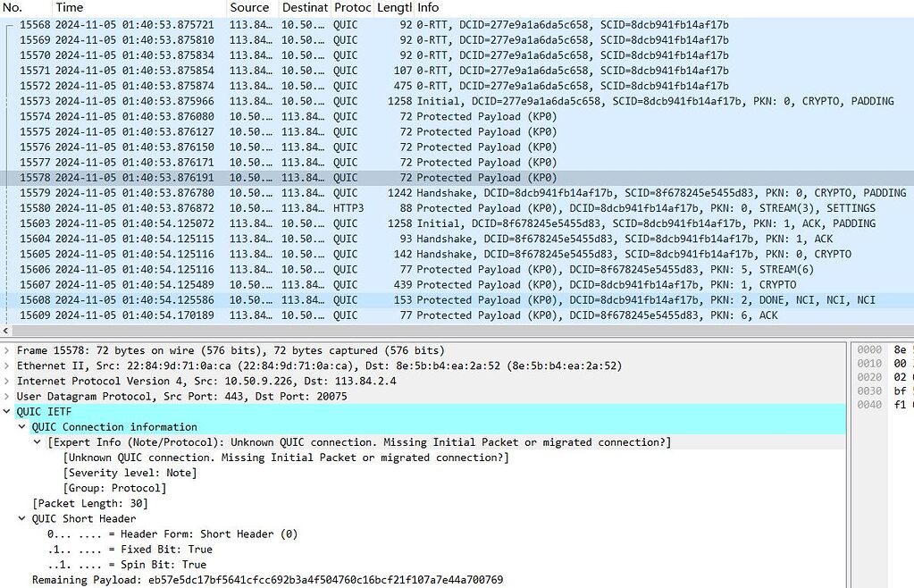This screenshot has height=588, width=914.
Task: Expand Internet Protocol Version 4 details
Action: tap(7, 380)
